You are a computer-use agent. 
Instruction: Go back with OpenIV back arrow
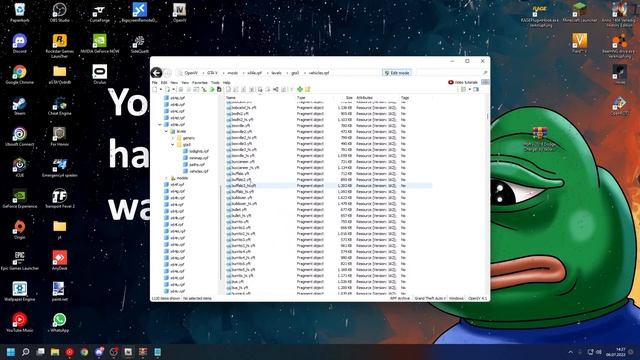156,73
